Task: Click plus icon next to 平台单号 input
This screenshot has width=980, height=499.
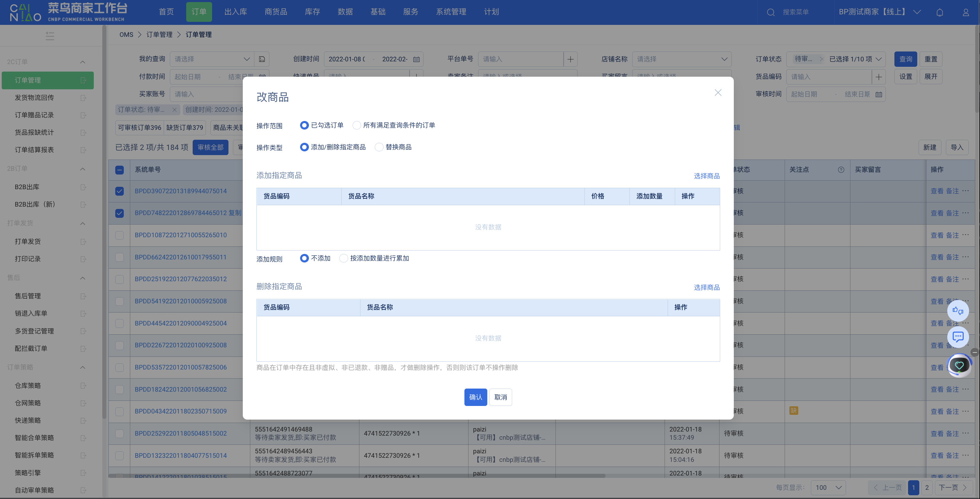Action: (x=570, y=59)
